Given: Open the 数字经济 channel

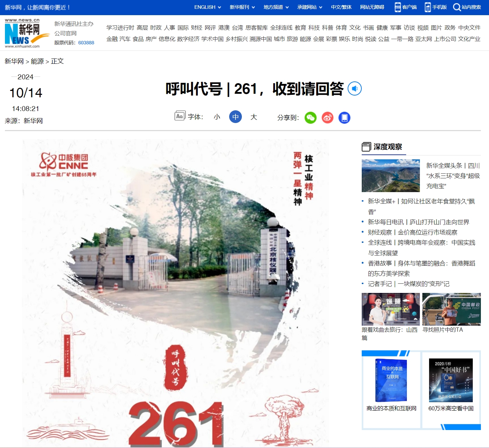Looking at the screenshot, I should point(188,39).
